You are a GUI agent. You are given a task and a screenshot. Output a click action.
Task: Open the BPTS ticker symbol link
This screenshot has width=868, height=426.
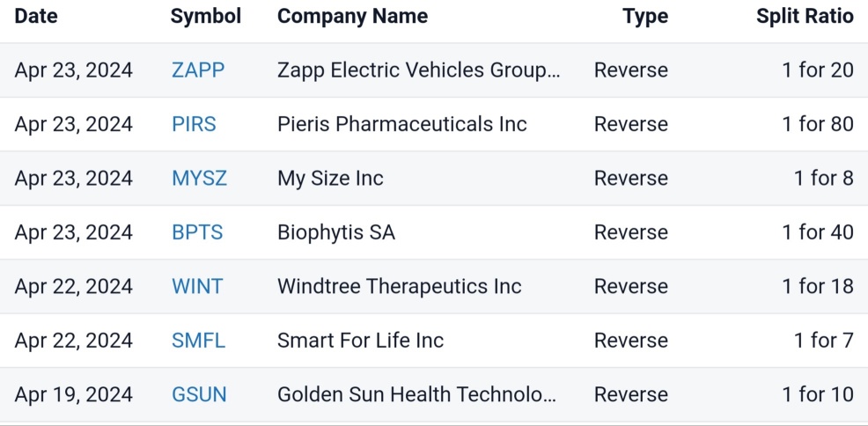(197, 232)
